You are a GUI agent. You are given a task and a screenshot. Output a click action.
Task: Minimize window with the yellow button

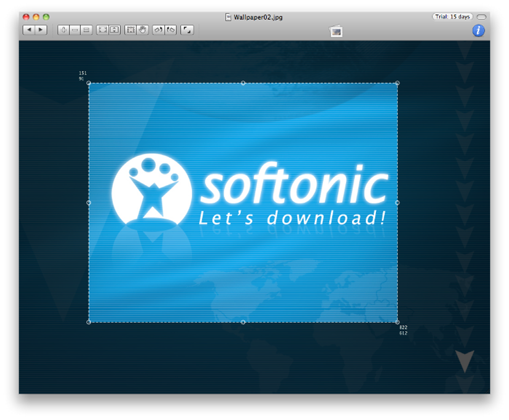tap(36, 17)
